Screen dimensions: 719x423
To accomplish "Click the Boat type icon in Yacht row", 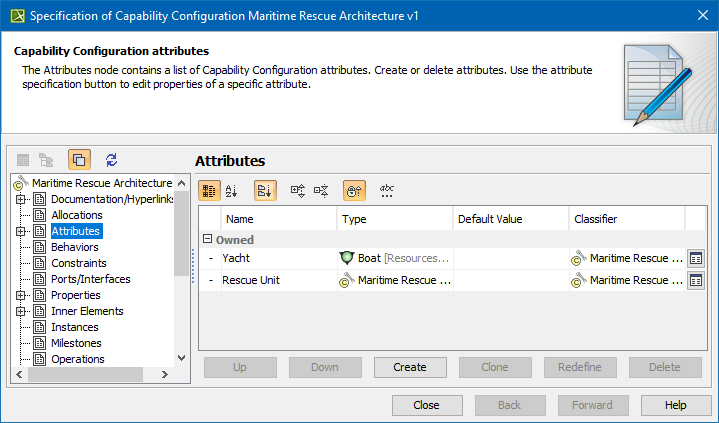I will [x=348, y=259].
